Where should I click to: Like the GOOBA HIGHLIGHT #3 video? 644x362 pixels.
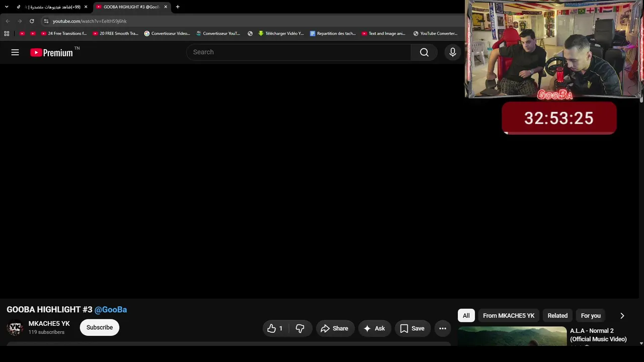pyautogui.click(x=275, y=328)
